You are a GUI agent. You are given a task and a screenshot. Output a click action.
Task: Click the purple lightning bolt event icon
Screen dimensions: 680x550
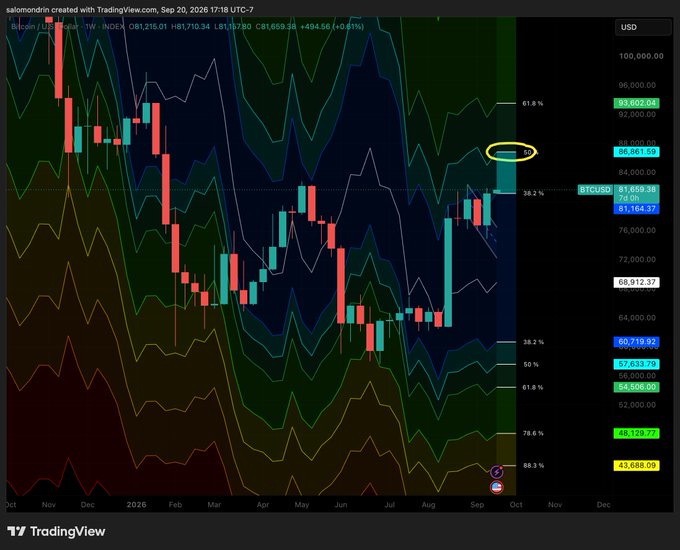pos(497,471)
